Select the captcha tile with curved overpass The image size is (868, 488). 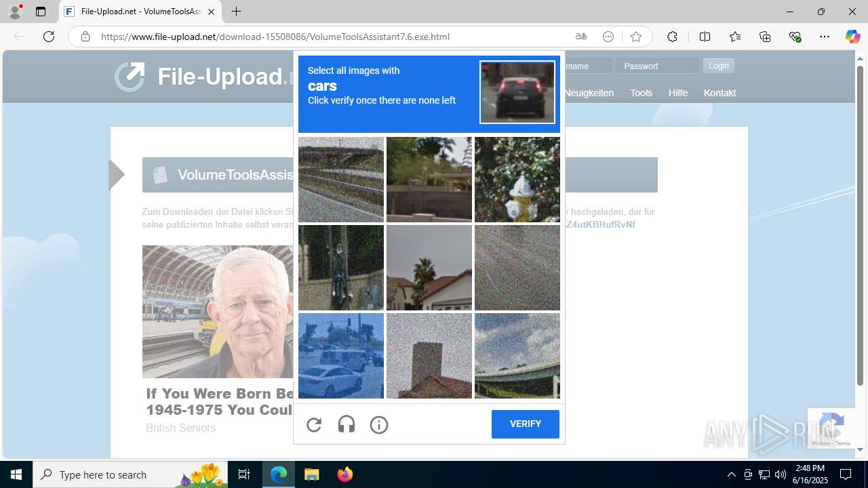coord(517,356)
